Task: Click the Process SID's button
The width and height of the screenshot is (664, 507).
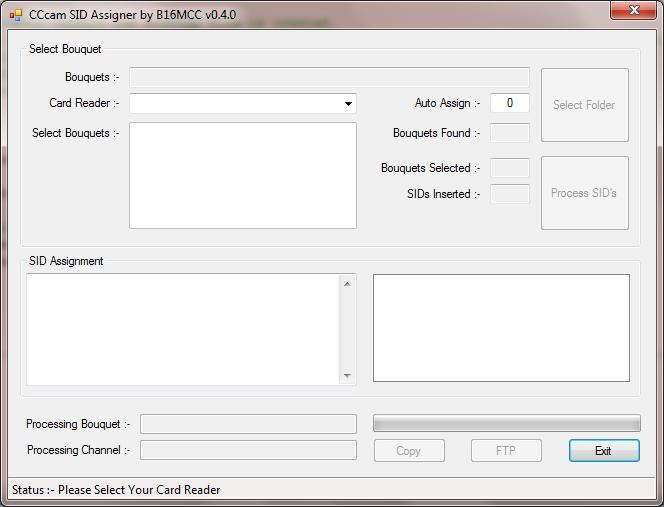Action: point(584,193)
